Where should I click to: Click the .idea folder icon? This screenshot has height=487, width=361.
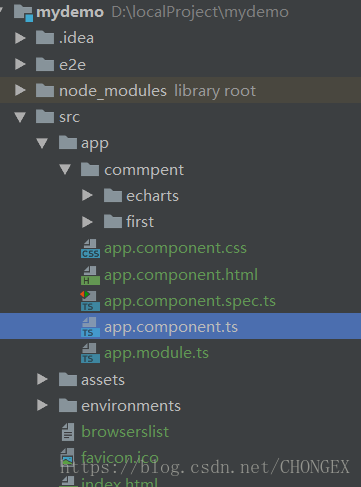click(45, 37)
